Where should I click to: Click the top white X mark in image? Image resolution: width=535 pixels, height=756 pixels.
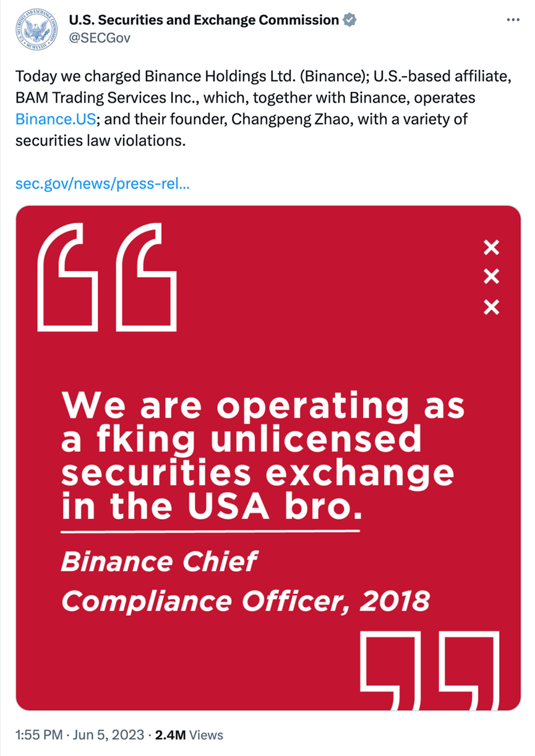point(491,248)
